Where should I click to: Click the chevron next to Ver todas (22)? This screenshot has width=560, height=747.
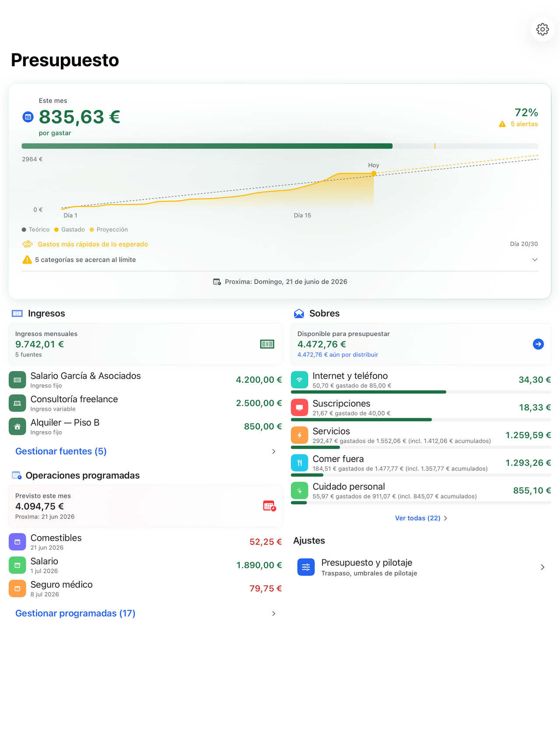pyautogui.click(x=445, y=518)
